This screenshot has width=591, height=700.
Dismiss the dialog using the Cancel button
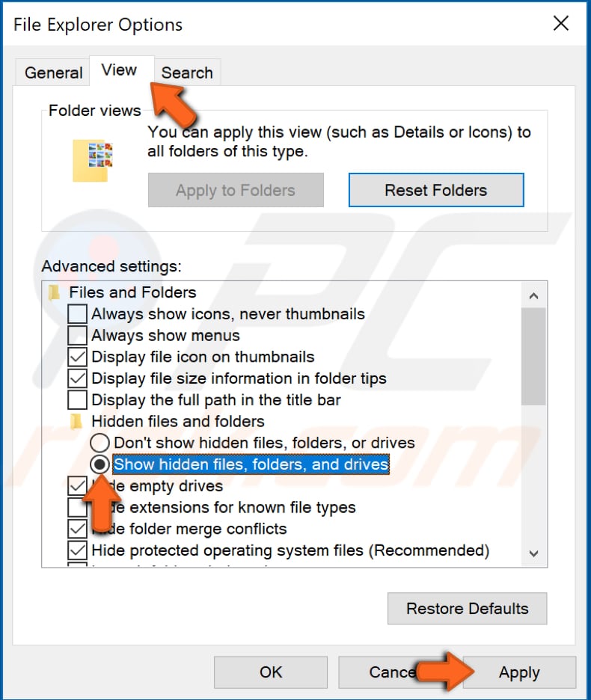(394, 672)
